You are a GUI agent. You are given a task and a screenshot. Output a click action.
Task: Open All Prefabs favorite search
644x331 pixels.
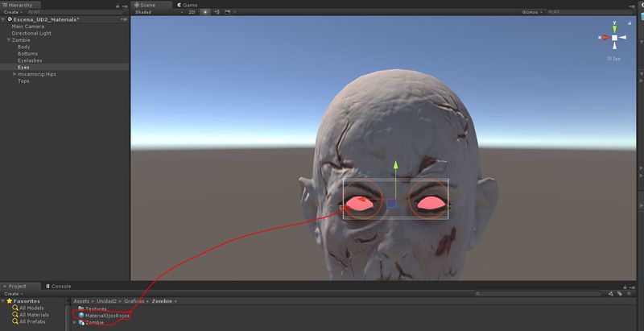click(x=29, y=321)
